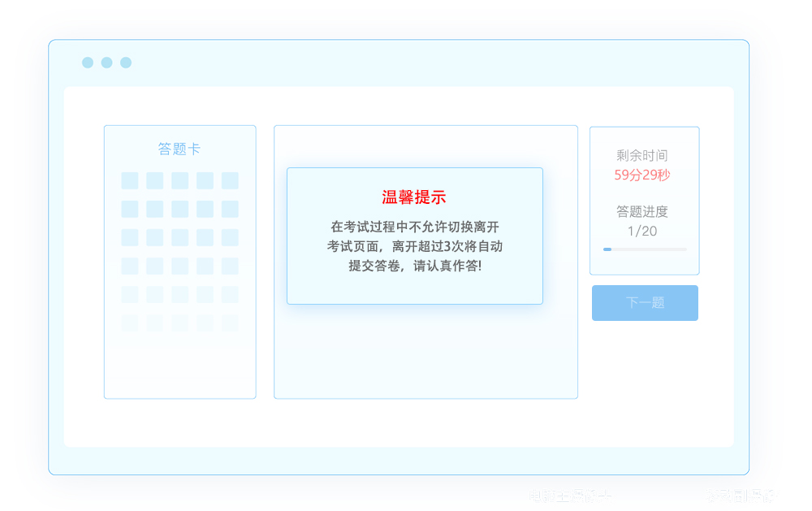Click the 1/20 progress counter
The height and width of the screenshot is (511, 812).
coord(642,232)
